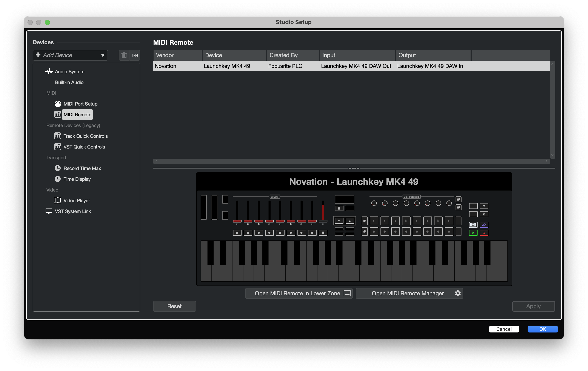Click the Launchkey MK4 49 device cell
Image resolution: width=588 pixels, height=371 pixels.
(234, 66)
